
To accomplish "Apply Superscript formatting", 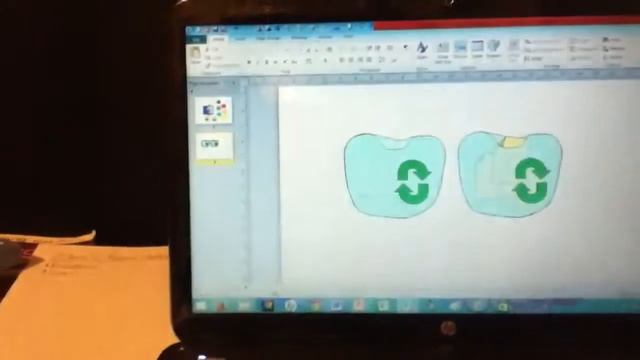I will [284, 62].
